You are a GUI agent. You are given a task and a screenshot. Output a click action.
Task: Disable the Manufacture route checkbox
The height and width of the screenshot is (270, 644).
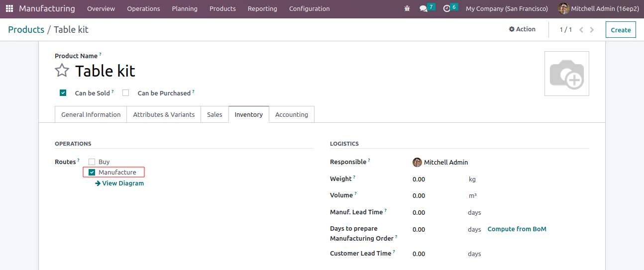[92, 173]
